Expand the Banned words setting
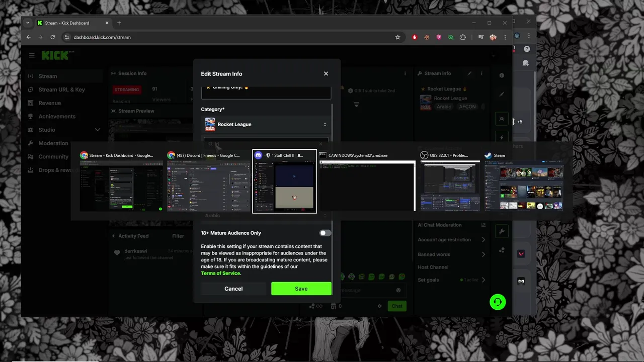 click(x=452, y=254)
